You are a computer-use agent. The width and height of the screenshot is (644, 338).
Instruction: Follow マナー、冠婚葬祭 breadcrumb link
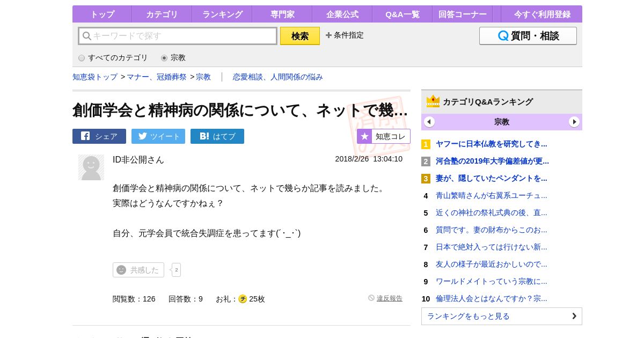pos(157,77)
